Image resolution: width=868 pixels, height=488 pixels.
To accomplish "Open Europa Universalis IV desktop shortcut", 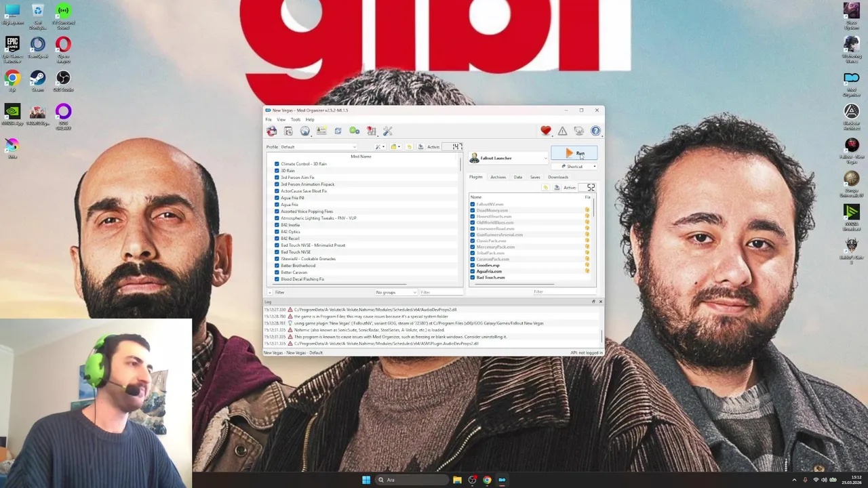I will [x=852, y=184].
